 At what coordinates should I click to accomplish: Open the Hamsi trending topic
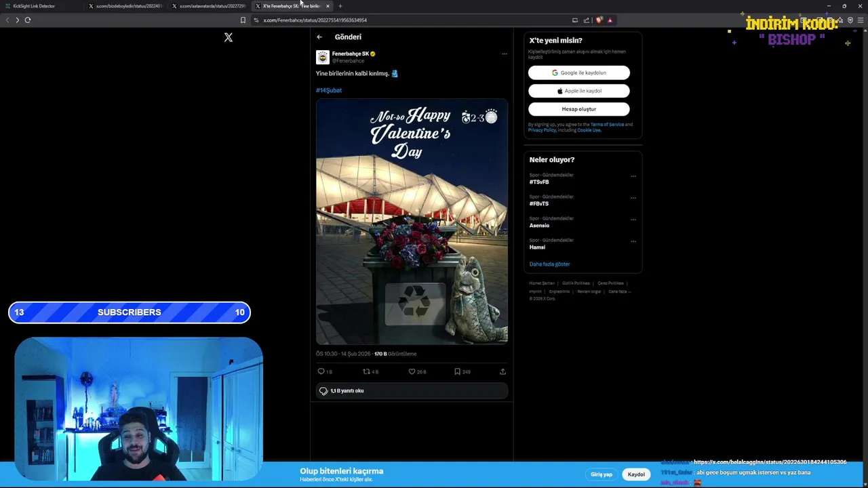(x=537, y=247)
